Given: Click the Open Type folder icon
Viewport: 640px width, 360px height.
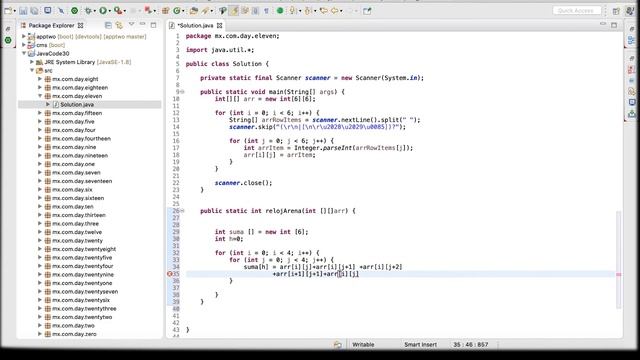Looking at the screenshot, I should click(x=194, y=11).
